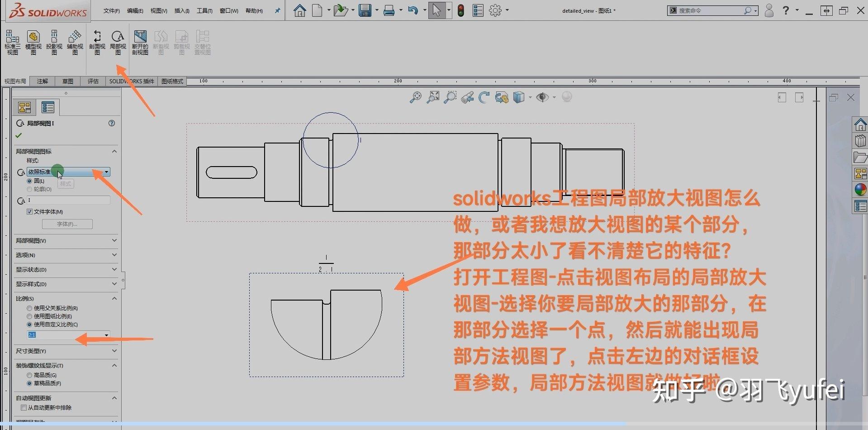Select the Detail View (局部视图) tool
This screenshot has height=430, width=868.
118,43
